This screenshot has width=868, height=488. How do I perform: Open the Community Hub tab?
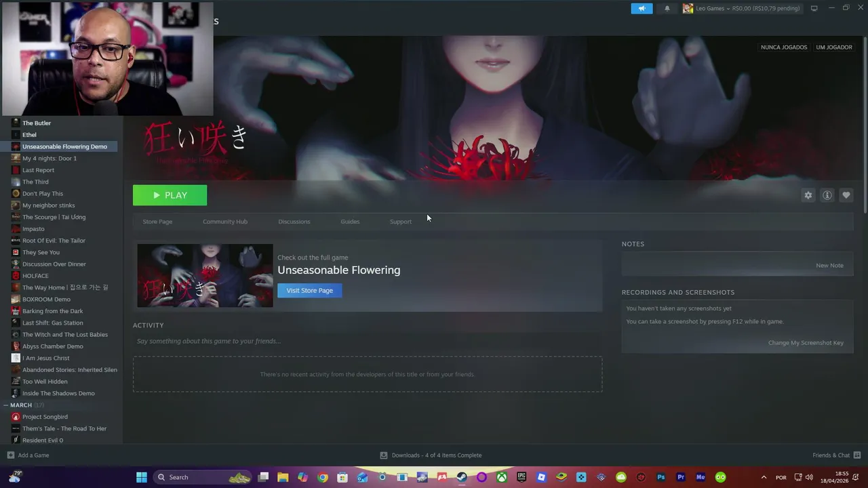pos(225,222)
